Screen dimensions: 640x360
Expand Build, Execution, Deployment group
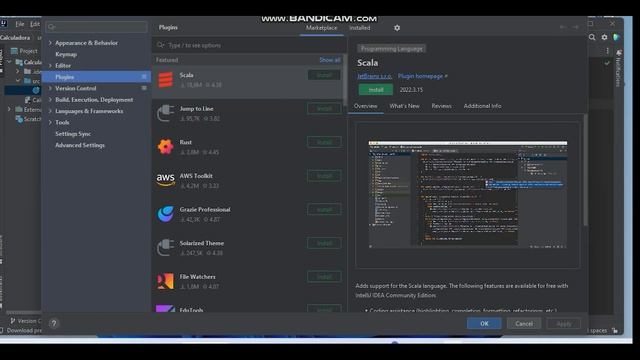(50, 100)
